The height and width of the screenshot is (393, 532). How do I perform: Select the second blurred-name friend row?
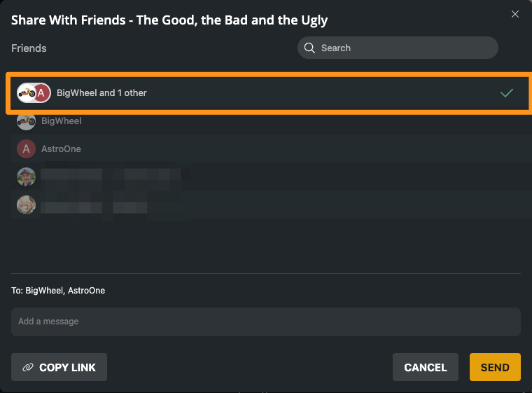[x=272, y=205]
